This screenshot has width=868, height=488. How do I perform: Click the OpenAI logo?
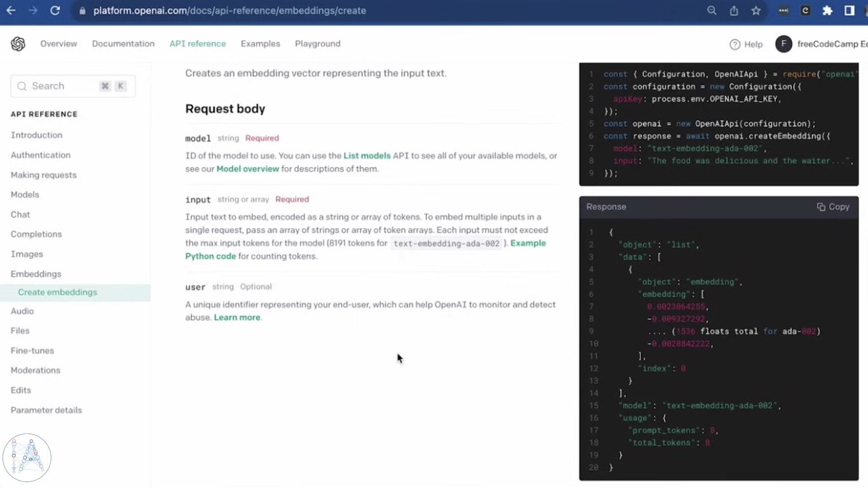click(x=18, y=44)
